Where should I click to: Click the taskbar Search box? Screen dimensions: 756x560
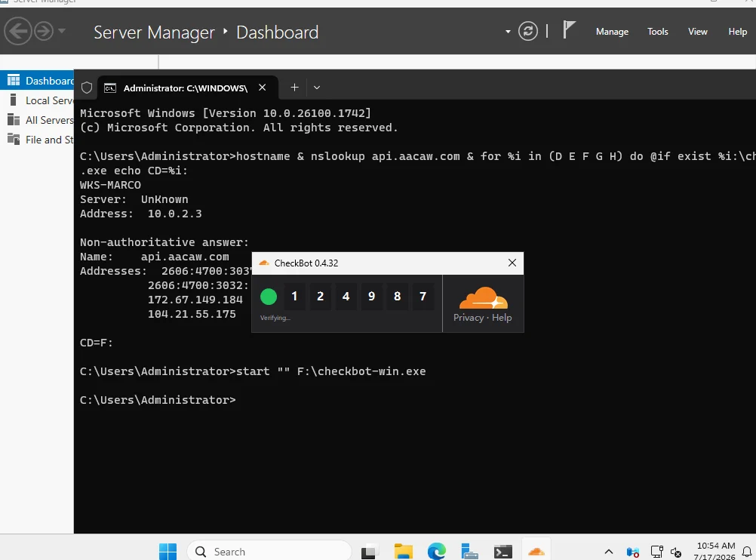pos(269,551)
